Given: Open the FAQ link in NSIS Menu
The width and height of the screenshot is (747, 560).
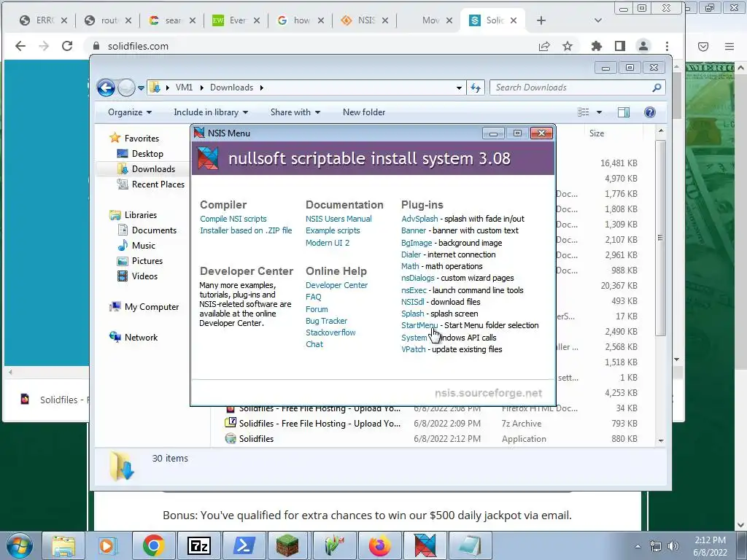Looking at the screenshot, I should click(314, 297).
